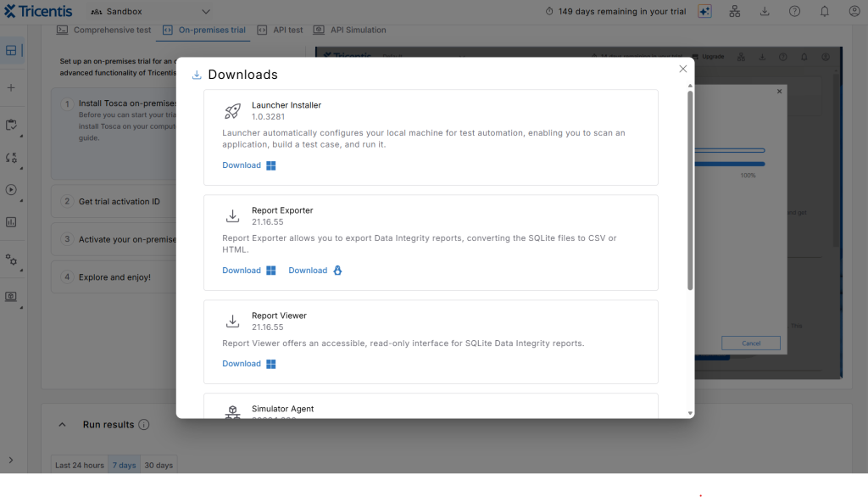
Task: Open the Sandbox workspace dropdown
Action: (x=151, y=12)
